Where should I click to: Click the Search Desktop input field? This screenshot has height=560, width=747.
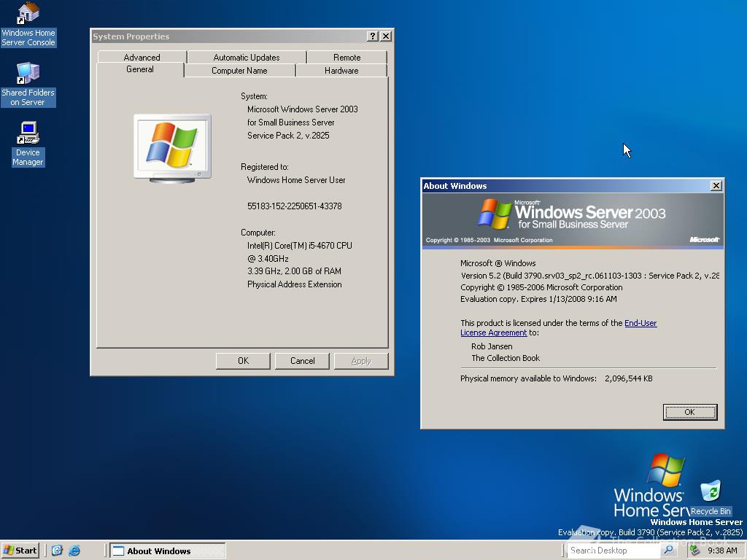[614, 551]
